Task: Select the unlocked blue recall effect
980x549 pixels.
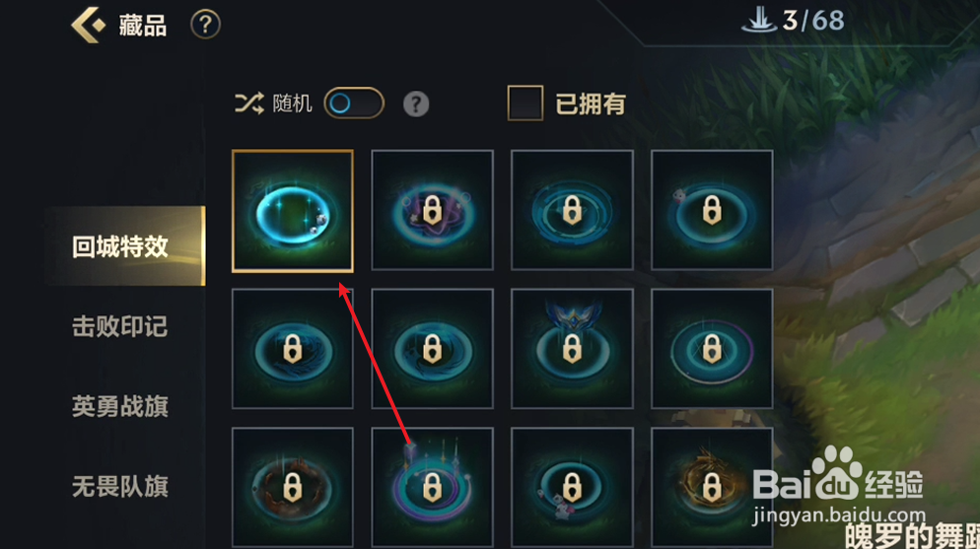Action: [x=293, y=211]
